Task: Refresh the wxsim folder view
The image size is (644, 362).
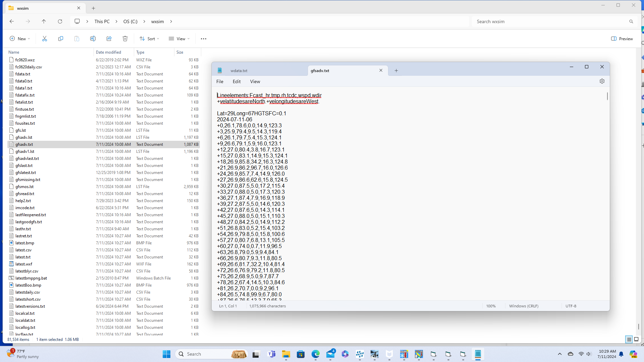Action: (x=60, y=21)
